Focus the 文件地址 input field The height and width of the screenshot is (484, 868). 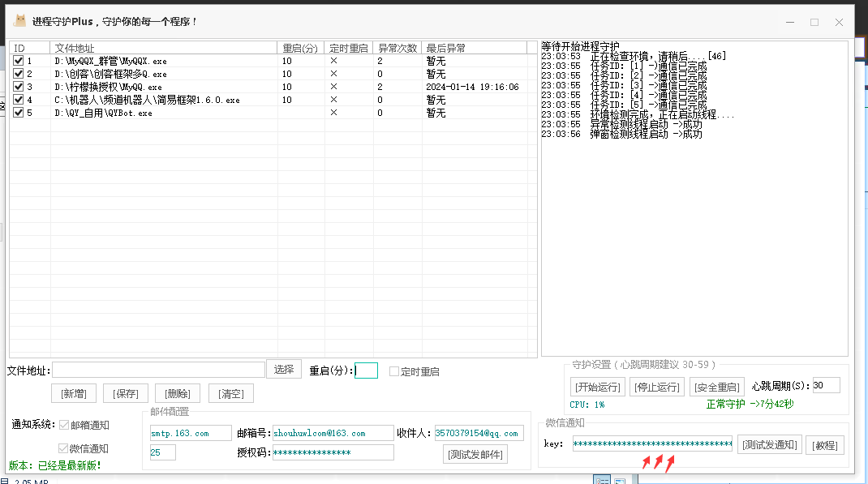point(159,370)
